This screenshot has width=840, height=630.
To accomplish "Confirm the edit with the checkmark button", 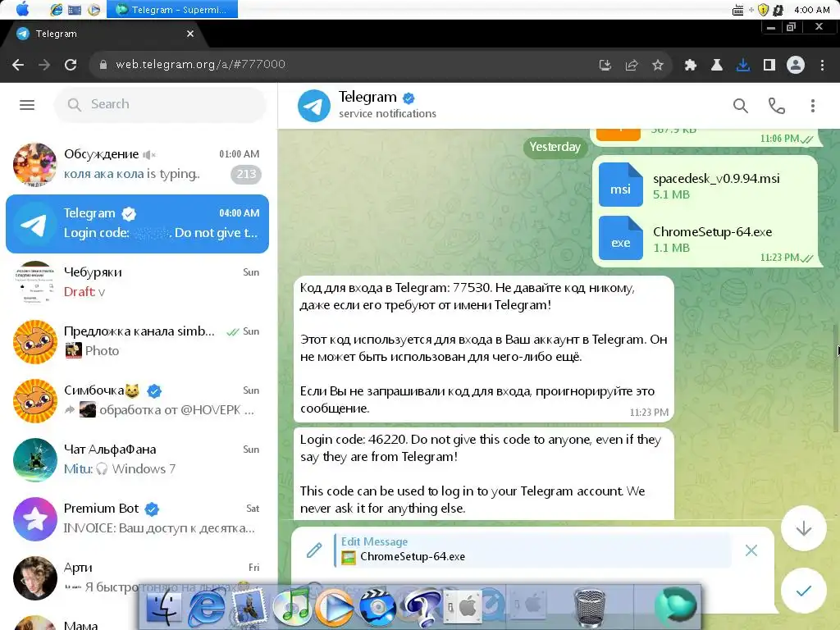I will [803, 591].
